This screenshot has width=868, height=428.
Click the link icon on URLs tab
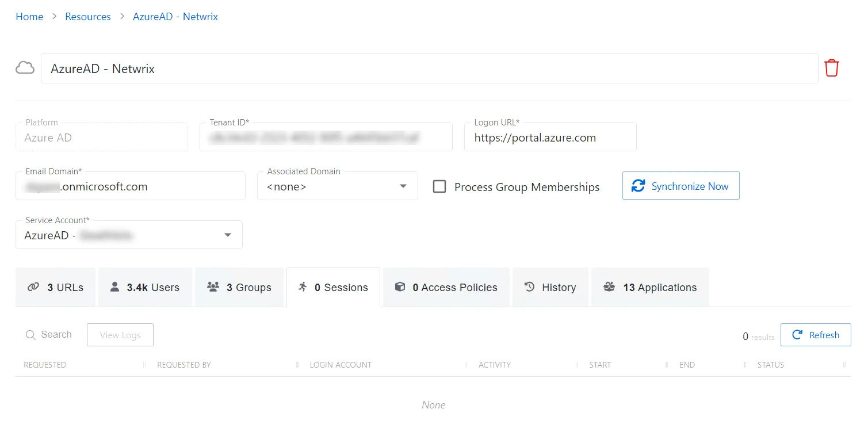pyautogui.click(x=33, y=287)
